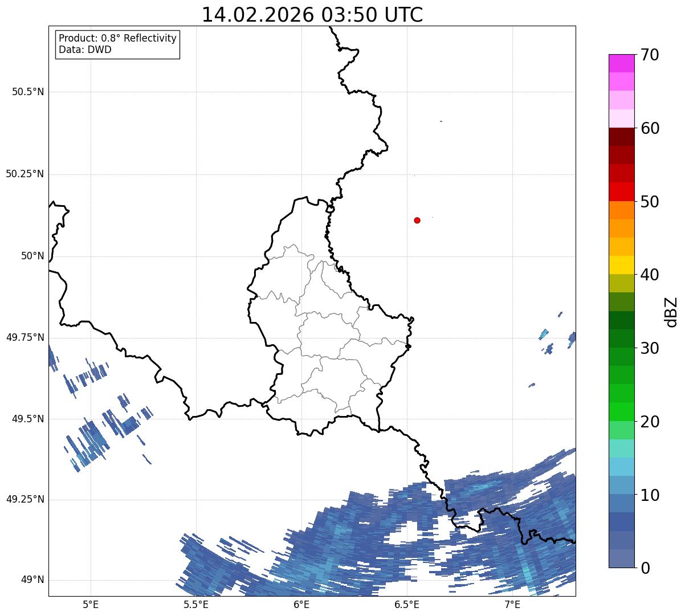The image size is (685, 616).
Task: Click the longitude label '6°E'
Action: (301, 604)
